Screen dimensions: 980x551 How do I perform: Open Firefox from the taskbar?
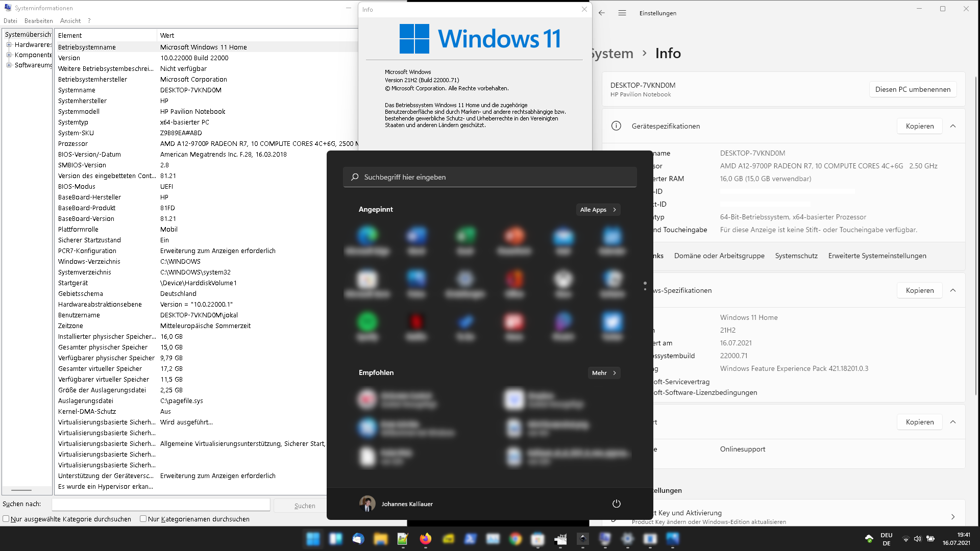tap(425, 539)
